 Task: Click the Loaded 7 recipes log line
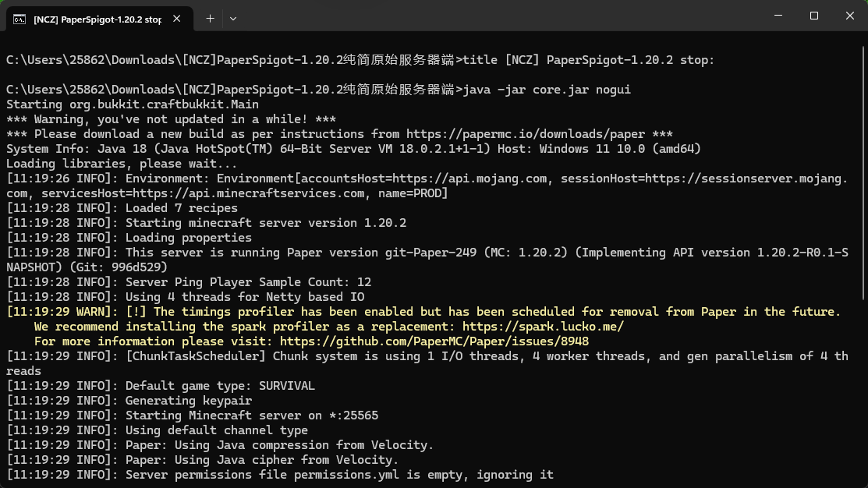122,209
